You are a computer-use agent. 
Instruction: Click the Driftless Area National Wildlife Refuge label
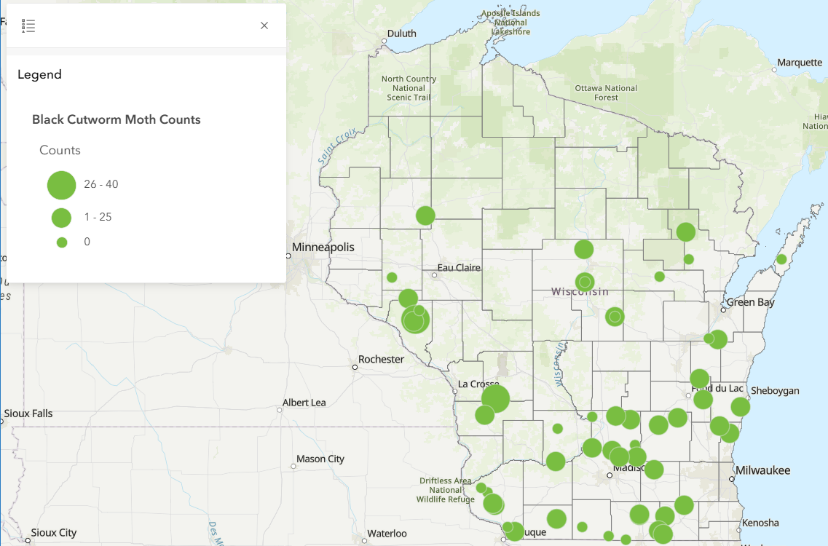[445, 490]
